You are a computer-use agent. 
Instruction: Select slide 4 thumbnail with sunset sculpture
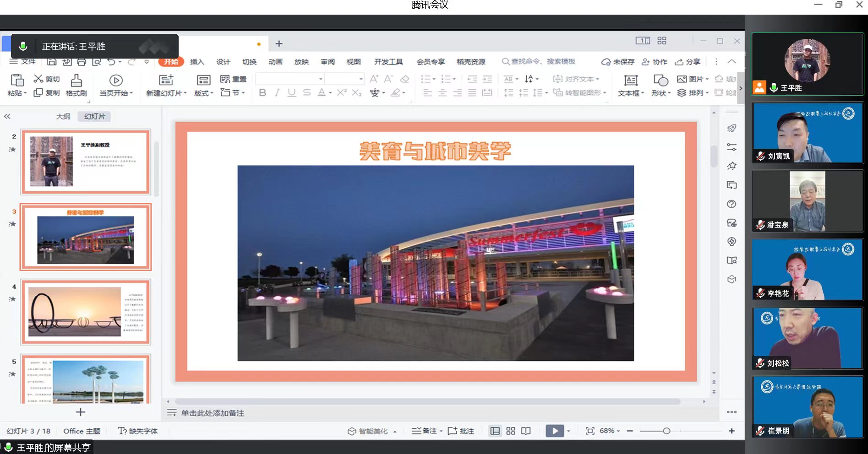pos(86,312)
